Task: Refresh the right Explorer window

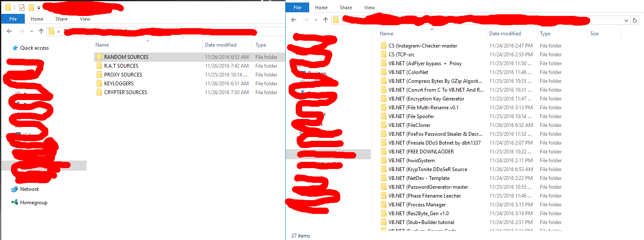Action: point(635,20)
